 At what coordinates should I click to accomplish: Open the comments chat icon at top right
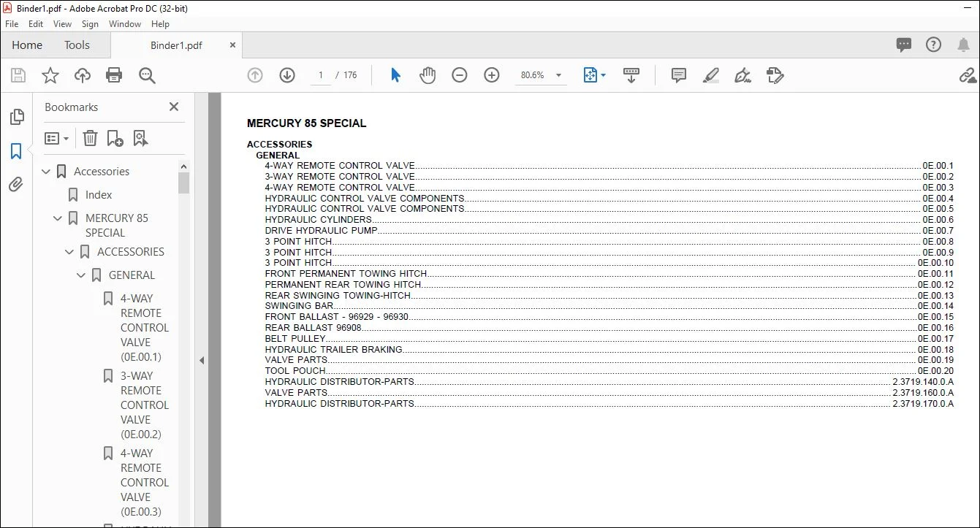904,45
